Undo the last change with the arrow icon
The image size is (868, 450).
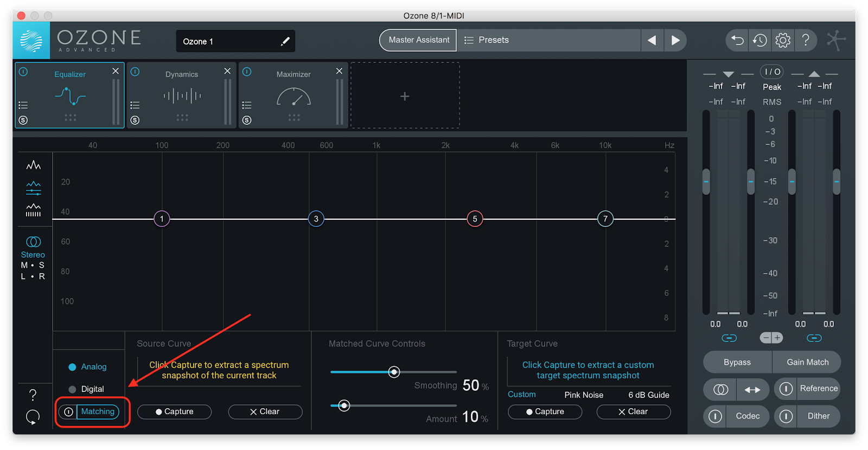(x=737, y=40)
